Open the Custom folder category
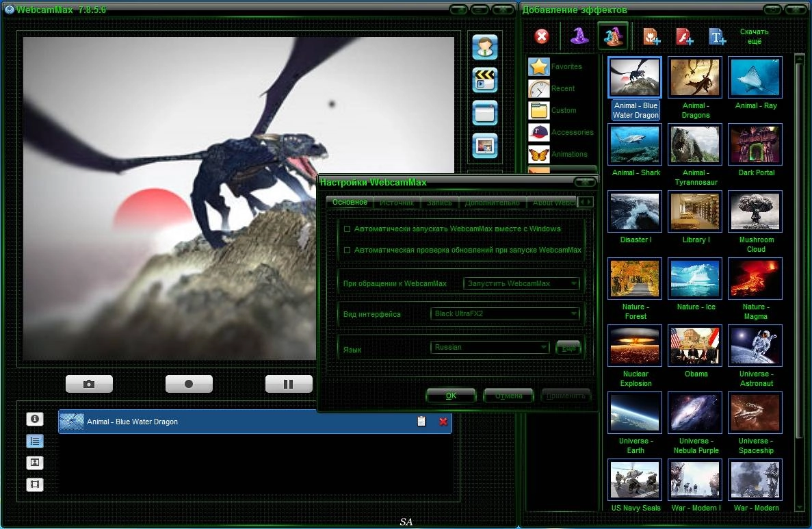812x529 pixels. [x=562, y=110]
